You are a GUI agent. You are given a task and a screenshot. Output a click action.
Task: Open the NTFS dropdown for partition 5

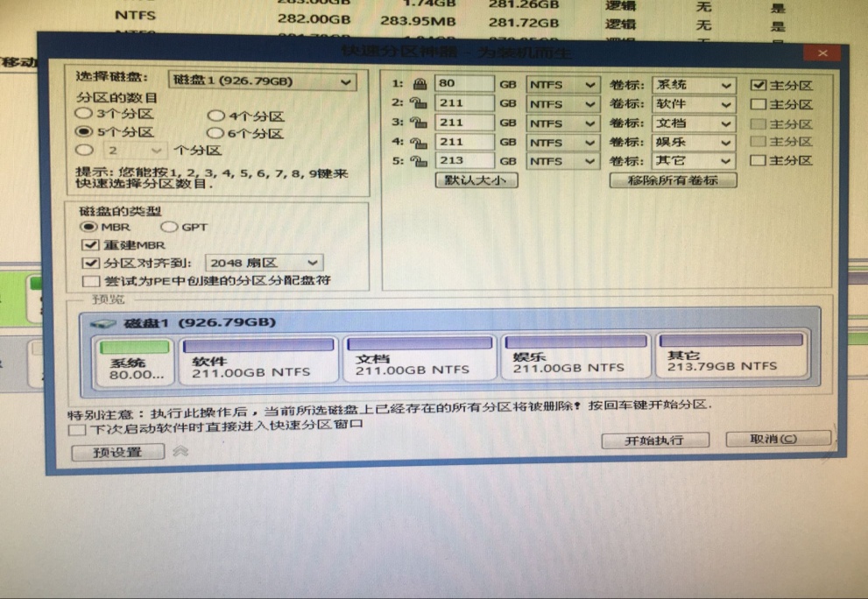[x=562, y=161]
